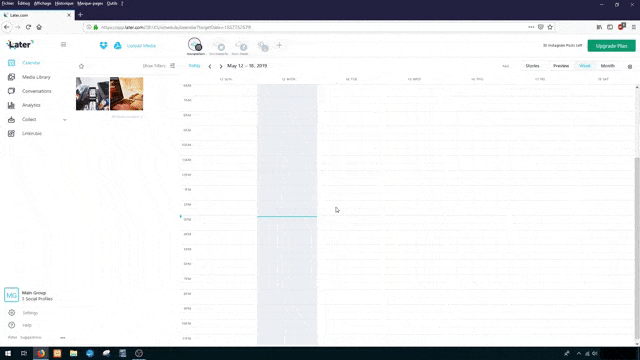Open the Settings gear icon in sidebar
This screenshot has width=640, height=360.
coord(11,313)
